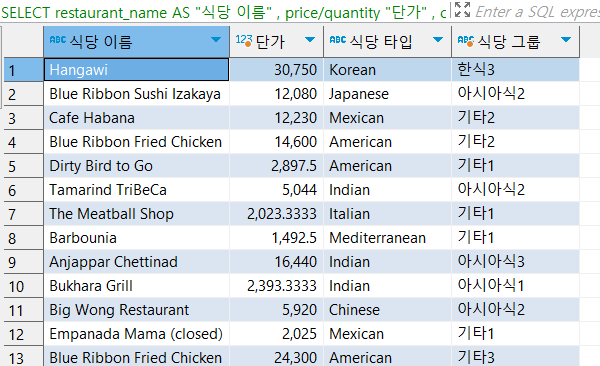Click the Blue Ribbon Sushi Izakaya cell
This screenshot has width=600, height=366.
(x=137, y=94)
